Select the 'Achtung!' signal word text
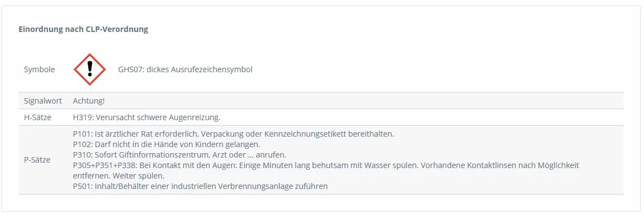The width and height of the screenshot is (644, 216). coord(89,101)
